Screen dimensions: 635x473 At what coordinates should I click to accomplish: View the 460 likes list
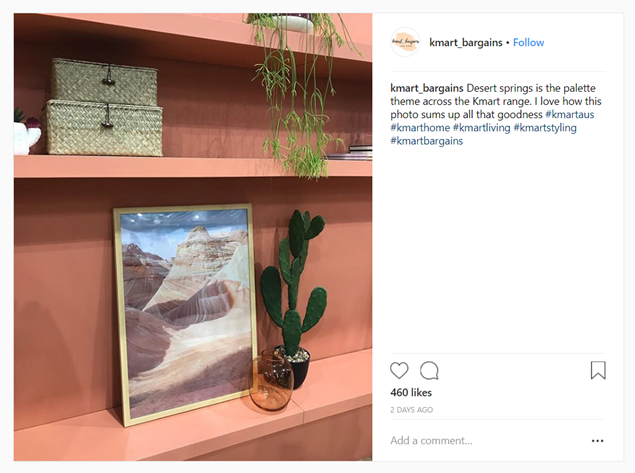[411, 392]
